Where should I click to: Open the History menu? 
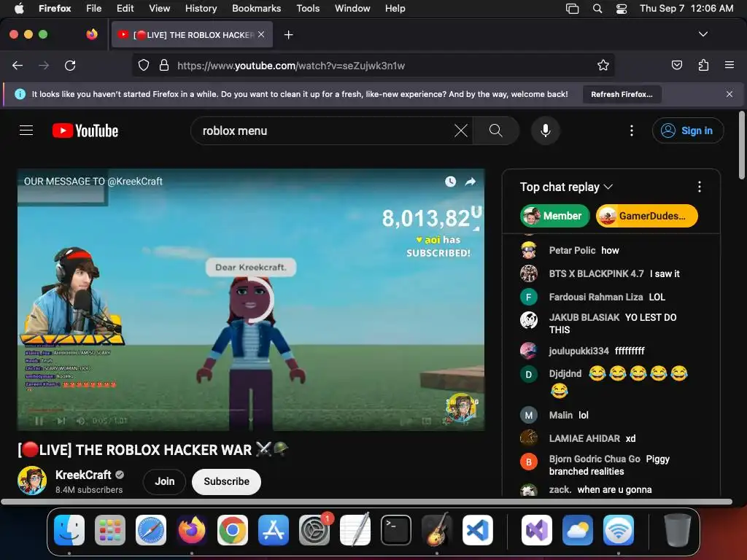(x=201, y=8)
